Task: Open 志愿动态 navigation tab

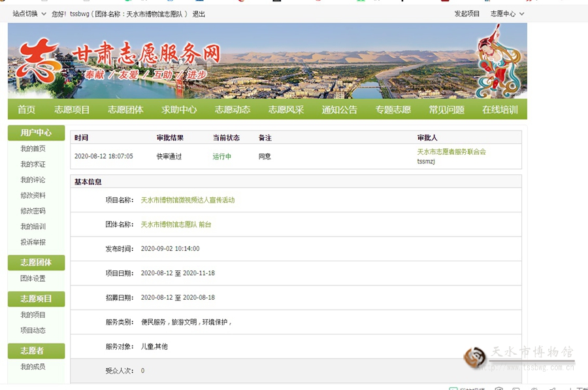Action: (x=233, y=110)
